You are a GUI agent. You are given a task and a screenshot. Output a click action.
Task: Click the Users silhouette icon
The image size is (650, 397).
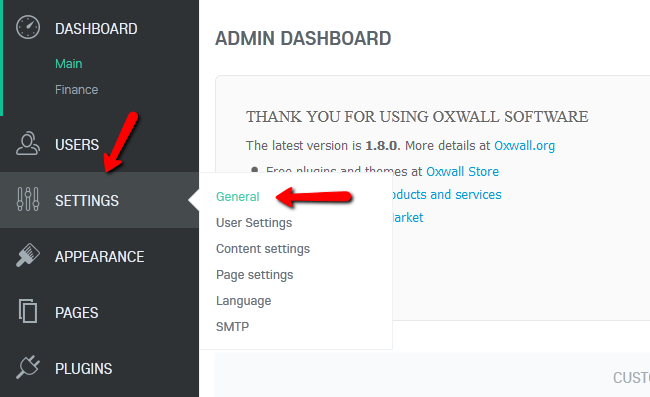pos(28,144)
